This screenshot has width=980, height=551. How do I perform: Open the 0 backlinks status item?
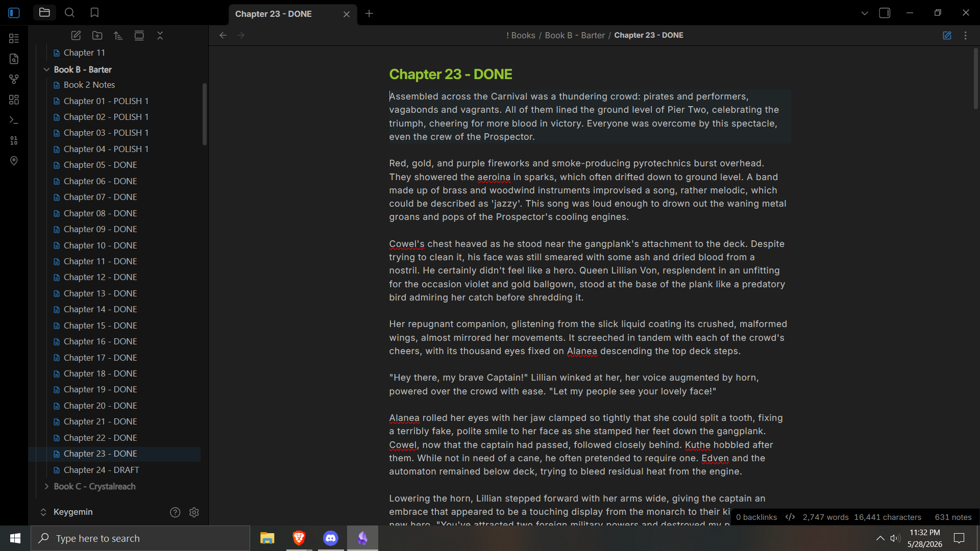click(756, 517)
